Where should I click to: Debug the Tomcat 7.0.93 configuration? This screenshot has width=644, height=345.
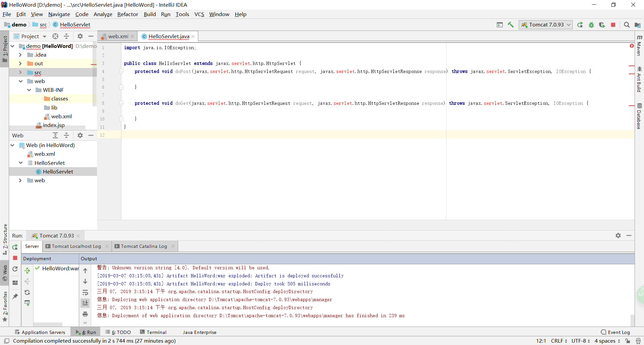[591, 25]
